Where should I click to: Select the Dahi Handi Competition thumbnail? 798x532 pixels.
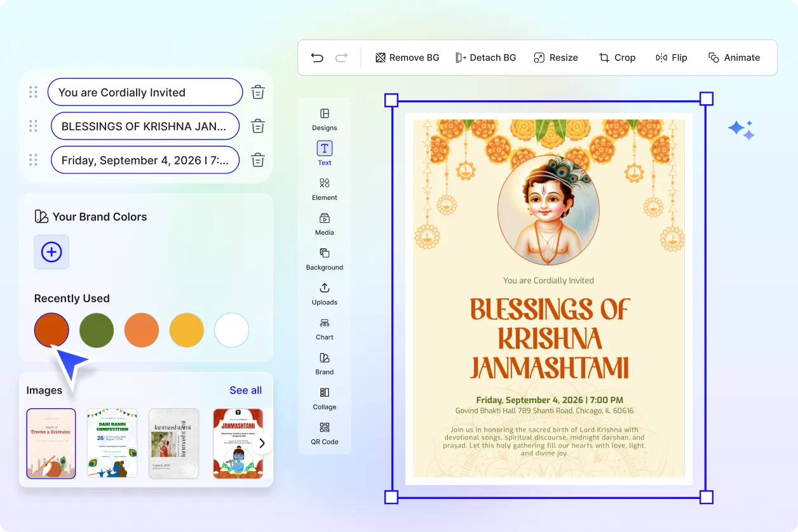tap(112, 443)
